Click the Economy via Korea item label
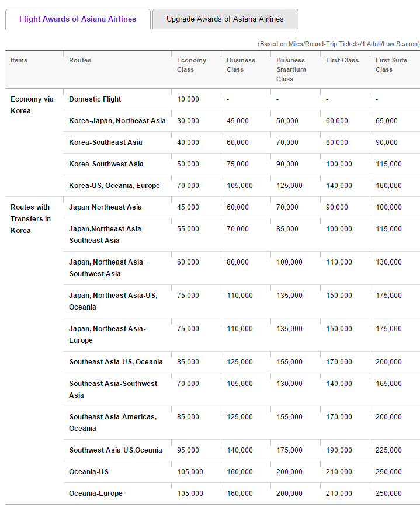The width and height of the screenshot is (420, 511). coord(32,105)
